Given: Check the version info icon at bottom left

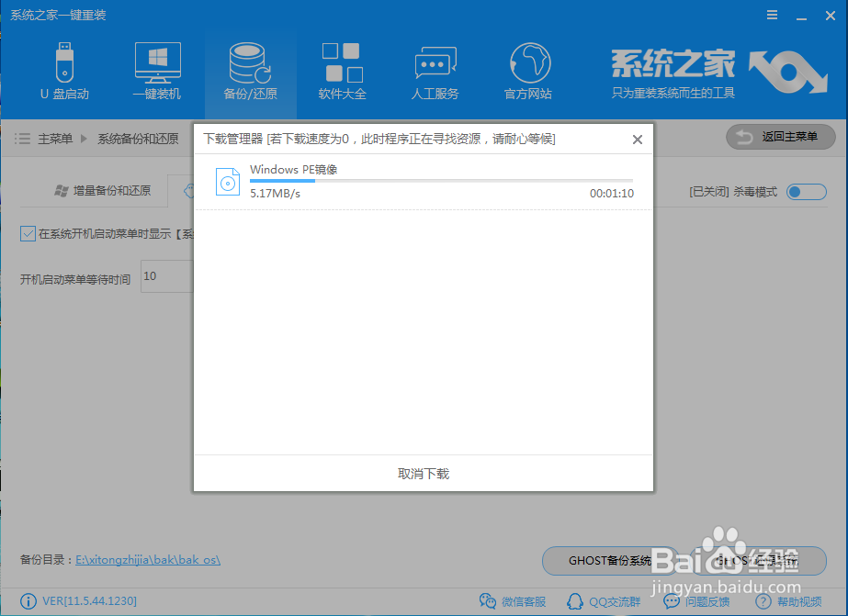Looking at the screenshot, I should 28,601.
